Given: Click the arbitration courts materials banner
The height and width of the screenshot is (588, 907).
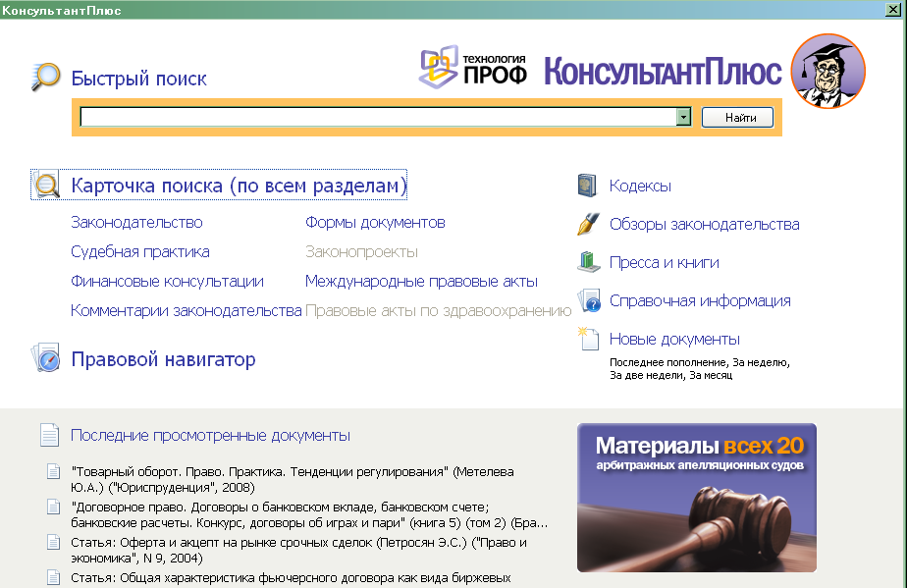Looking at the screenshot, I should (x=697, y=498).
